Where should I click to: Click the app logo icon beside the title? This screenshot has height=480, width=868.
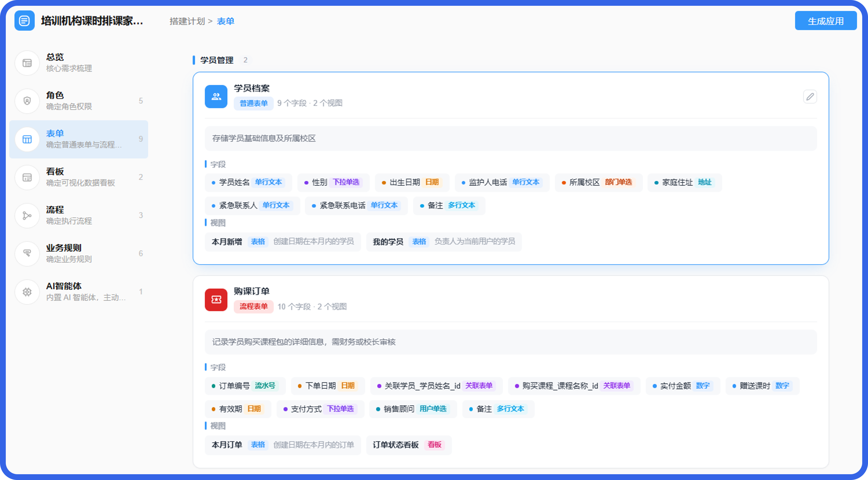pos(24,21)
